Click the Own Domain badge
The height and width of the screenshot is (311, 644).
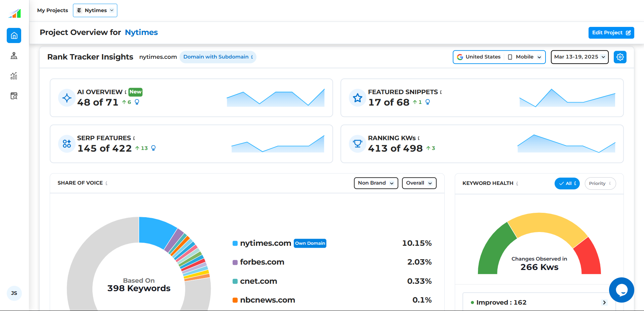coord(310,243)
